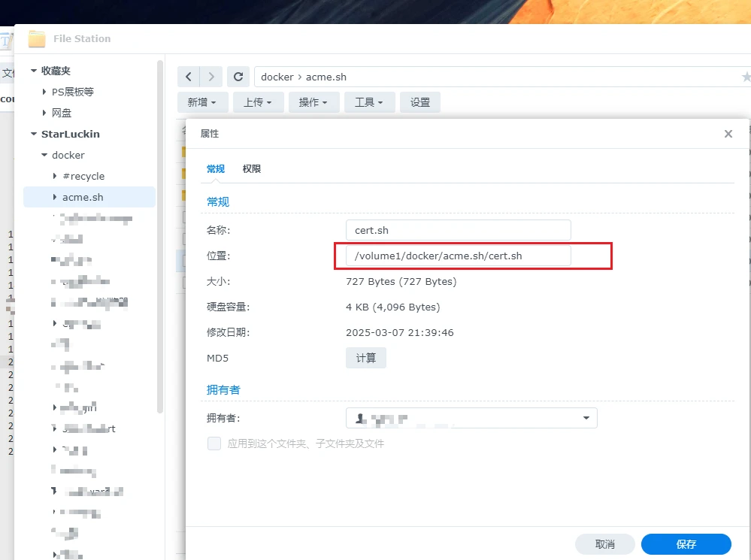Click the disk size 4 KB (4,096 Bytes)
Viewport: 751px width, 560px height.
coord(392,307)
